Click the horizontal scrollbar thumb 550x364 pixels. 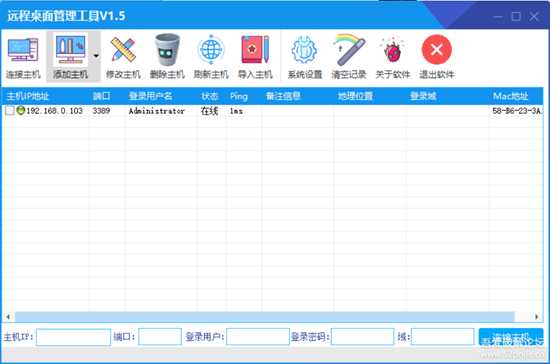tap(265, 317)
